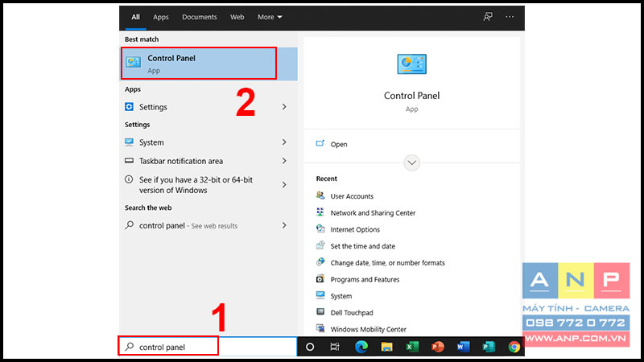Click the Dell Touchpad icon
The width and height of the screenshot is (644, 362).
point(320,312)
